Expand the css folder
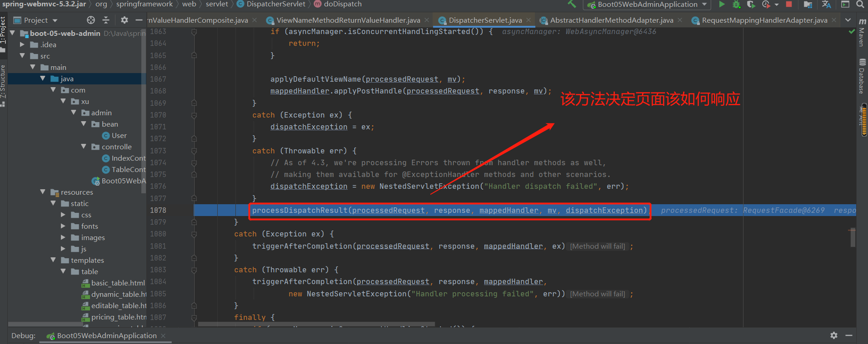Screen dimensions: 868x344 point(63,215)
